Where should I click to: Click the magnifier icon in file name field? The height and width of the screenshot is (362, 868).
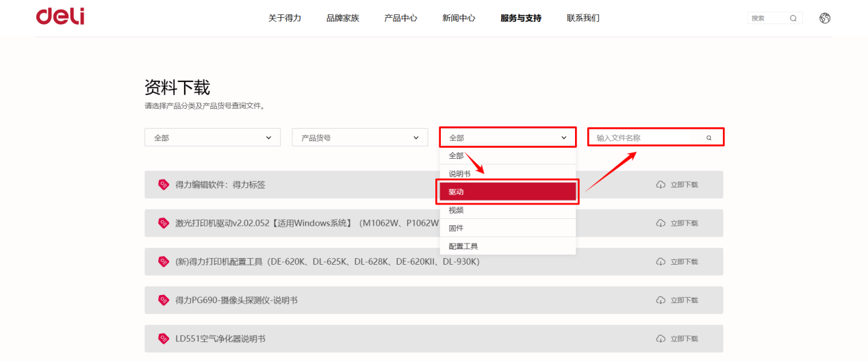coord(709,138)
